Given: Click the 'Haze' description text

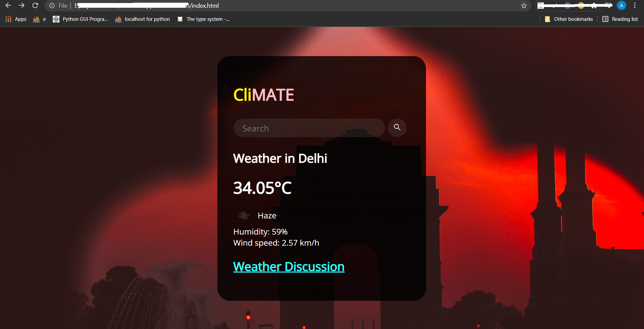Looking at the screenshot, I should point(267,216).
